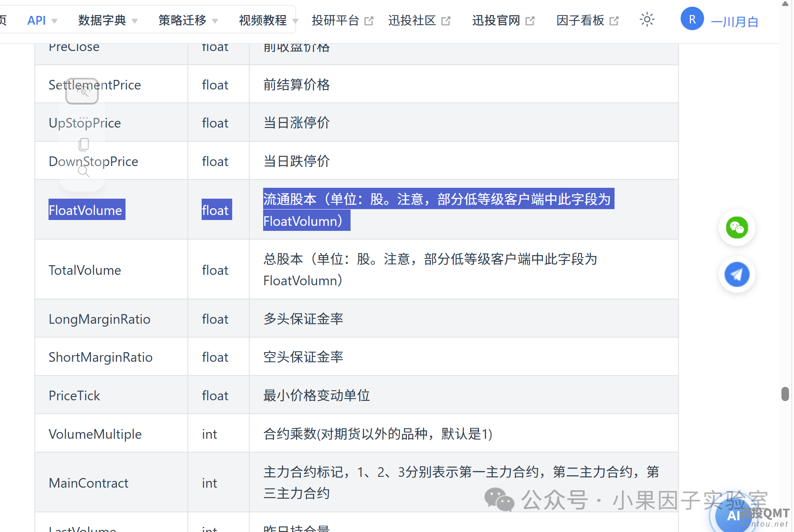The image size is (794, 532).
Task: Click the VolumeMultiple field name
Action: (95, 434)
